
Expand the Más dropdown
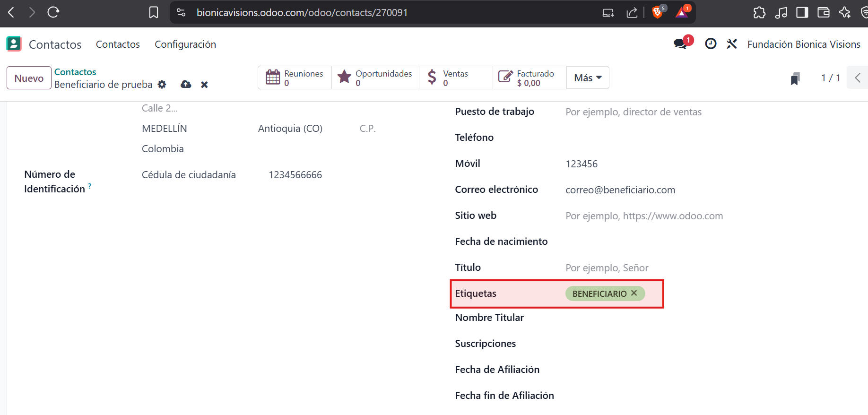(x=588, y=78)
